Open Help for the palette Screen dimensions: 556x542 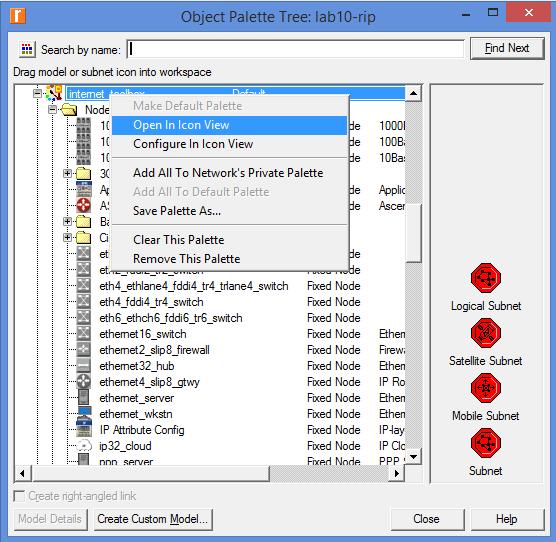coord(507,519)
